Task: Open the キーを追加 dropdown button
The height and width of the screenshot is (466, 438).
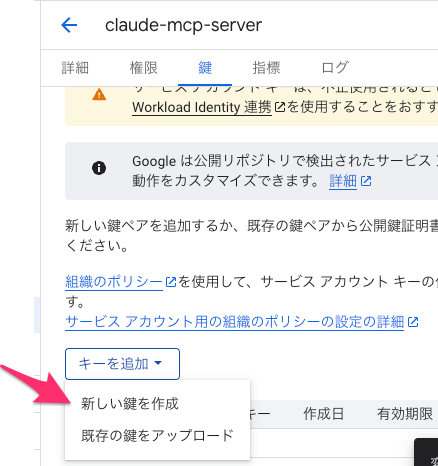Action: 122,364
